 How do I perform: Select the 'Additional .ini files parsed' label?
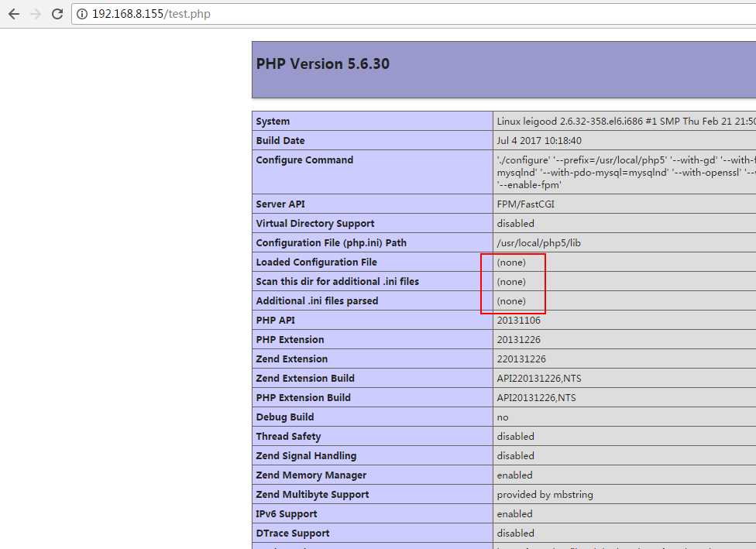click(x=317, y=300)
